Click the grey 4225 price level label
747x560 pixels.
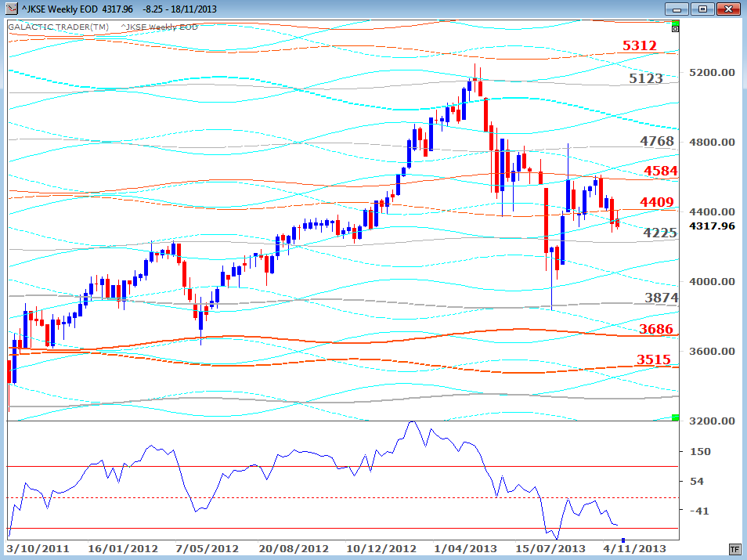[x=660, y=233]
